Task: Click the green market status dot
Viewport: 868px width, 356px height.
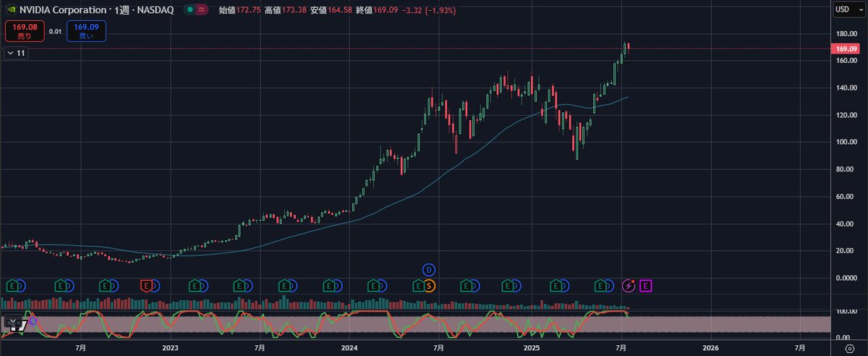Action: point(190,9)
